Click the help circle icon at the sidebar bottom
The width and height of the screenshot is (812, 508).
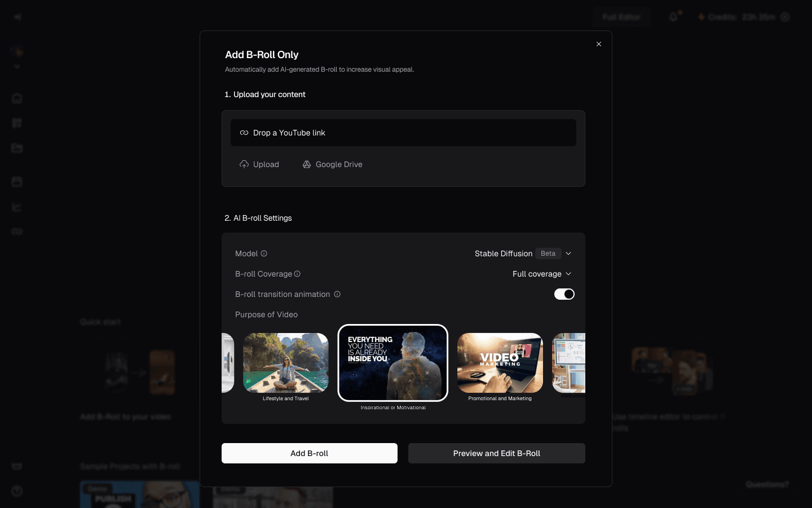coord(17,491)
